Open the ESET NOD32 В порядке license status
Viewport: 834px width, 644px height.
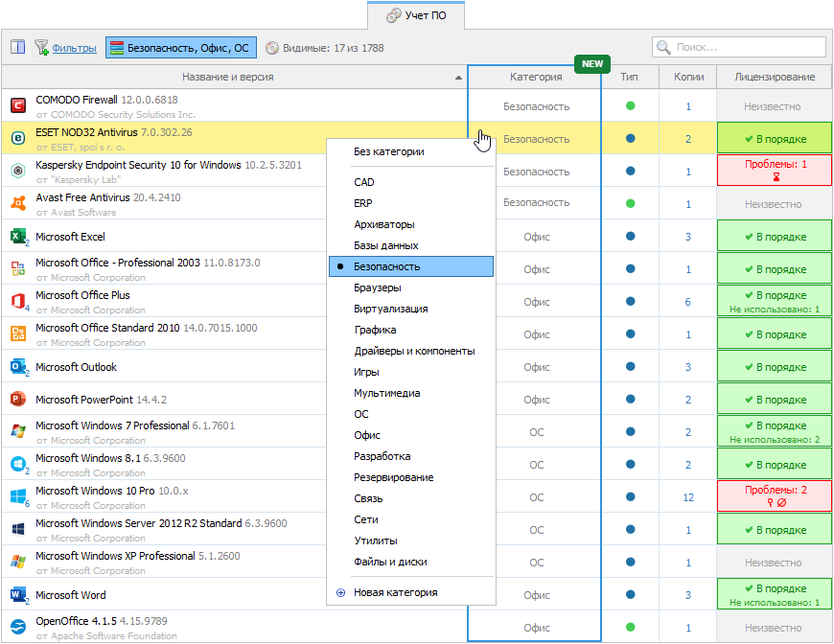pyautogui.click(x=775, y=138)
